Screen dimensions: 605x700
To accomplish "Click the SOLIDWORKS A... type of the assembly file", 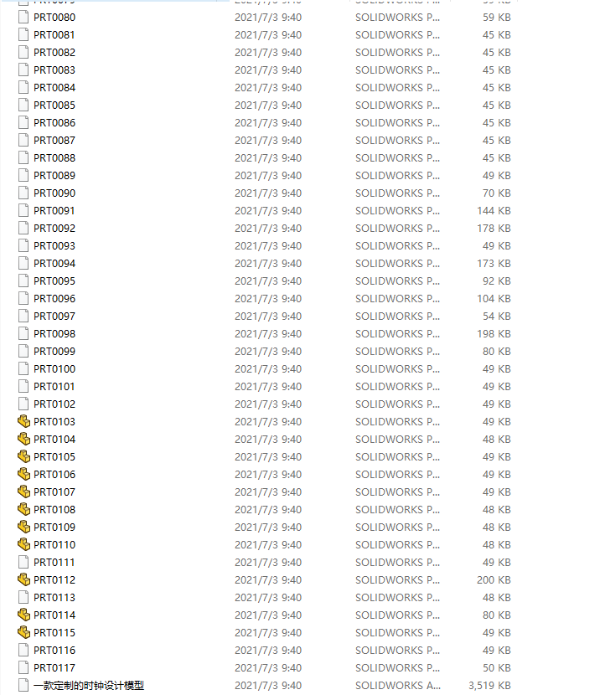I will [x=397, y=685].
